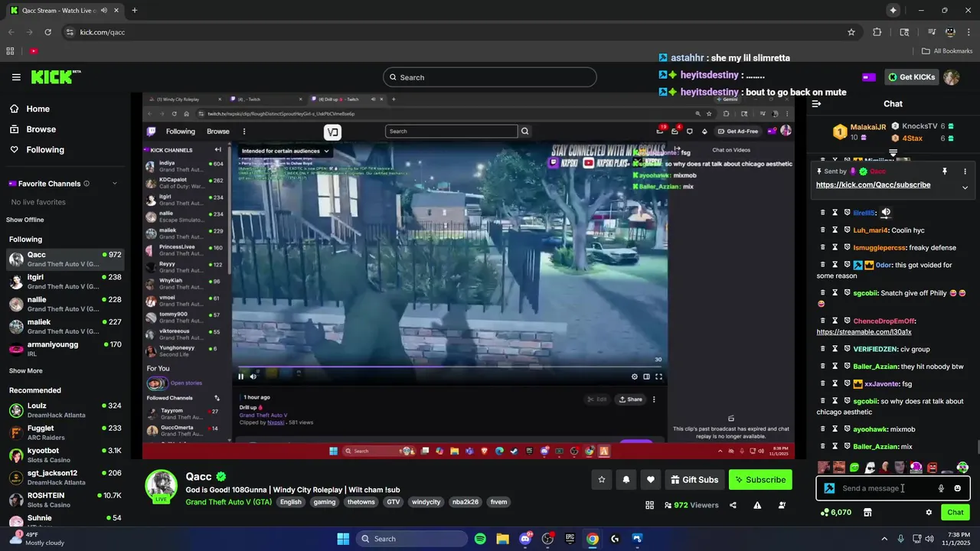The width and height of the screenshot is (980, 551).
Task: Open the Windows Start menu
Action: (x=343, y=539)
